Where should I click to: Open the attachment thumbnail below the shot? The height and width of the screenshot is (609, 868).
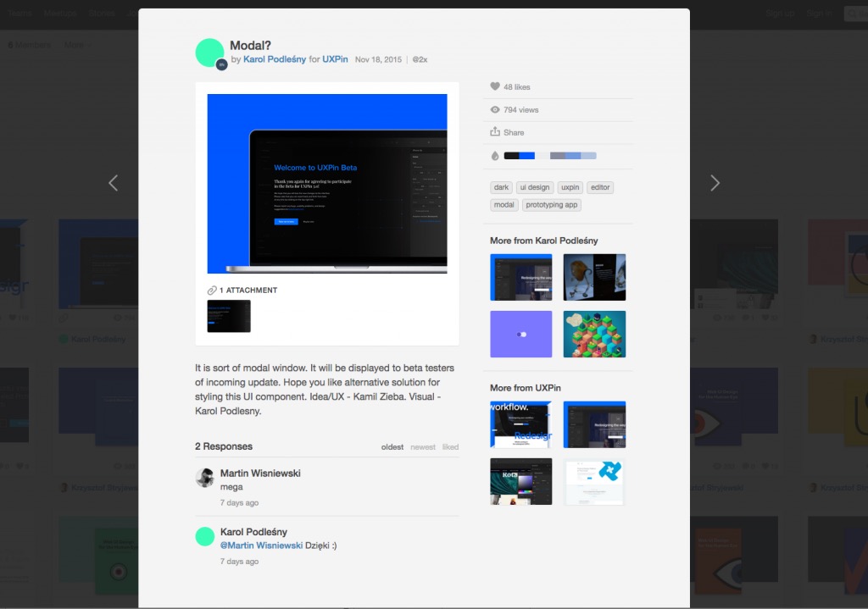(x=227, y=316)
